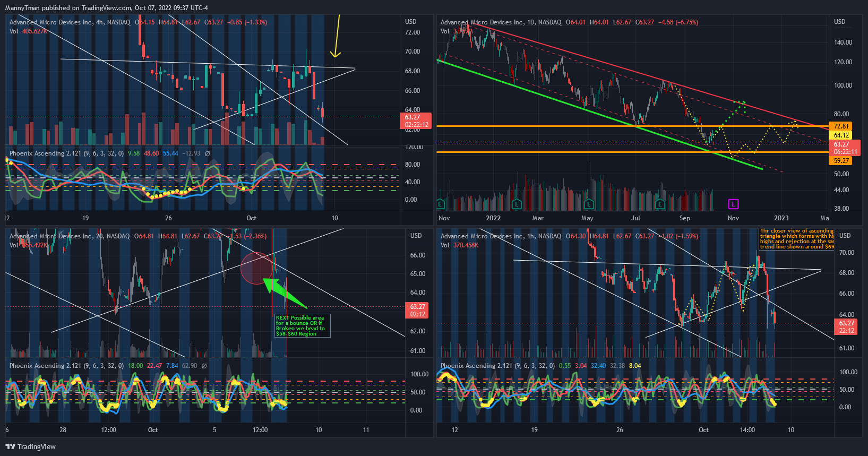
Task: Click the first green earnings E marker near Nov
Action: [440, 204]
